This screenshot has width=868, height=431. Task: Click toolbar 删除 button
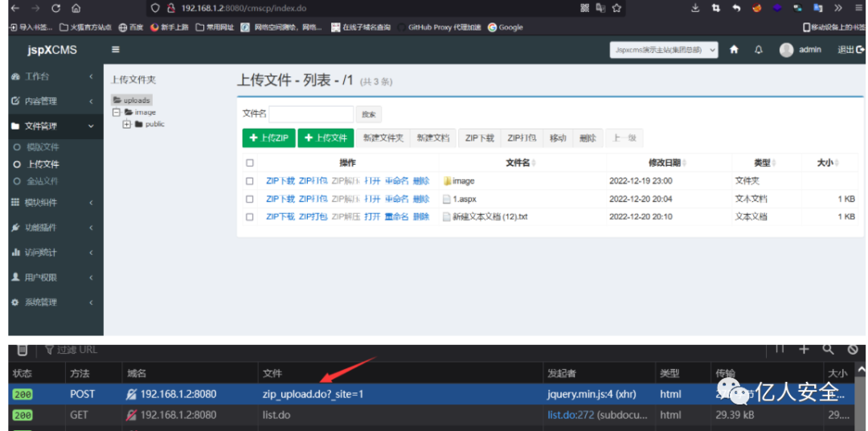[588, 138]
